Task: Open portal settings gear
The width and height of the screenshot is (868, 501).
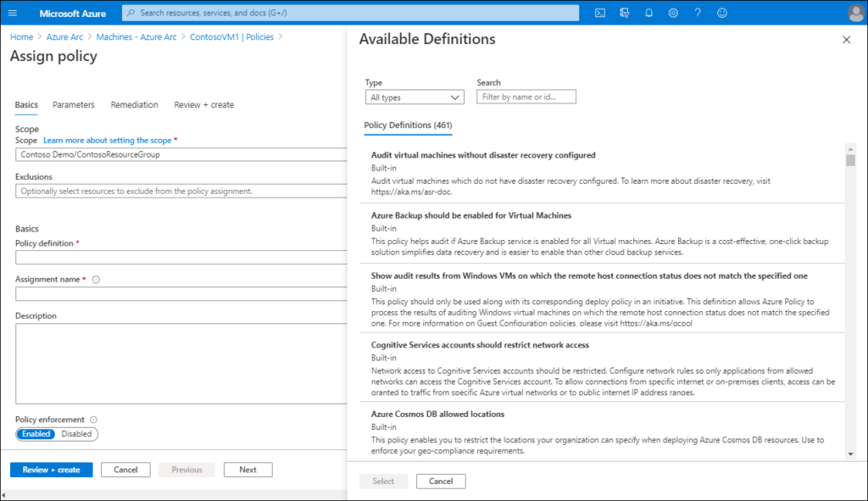Action: (673, 13)
